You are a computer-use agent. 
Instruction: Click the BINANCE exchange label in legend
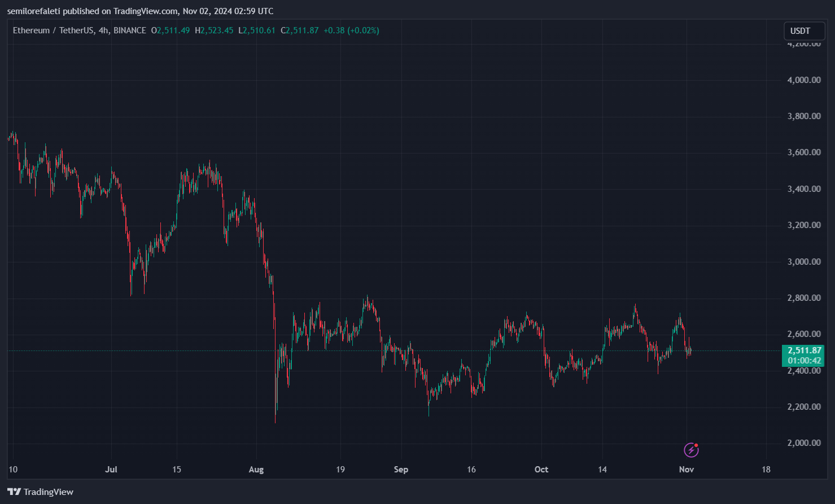point(129,30)
